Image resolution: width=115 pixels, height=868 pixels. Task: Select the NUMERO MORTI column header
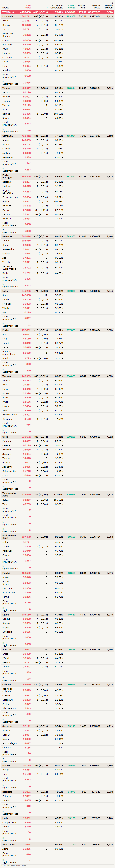click(x=82, y=6)
